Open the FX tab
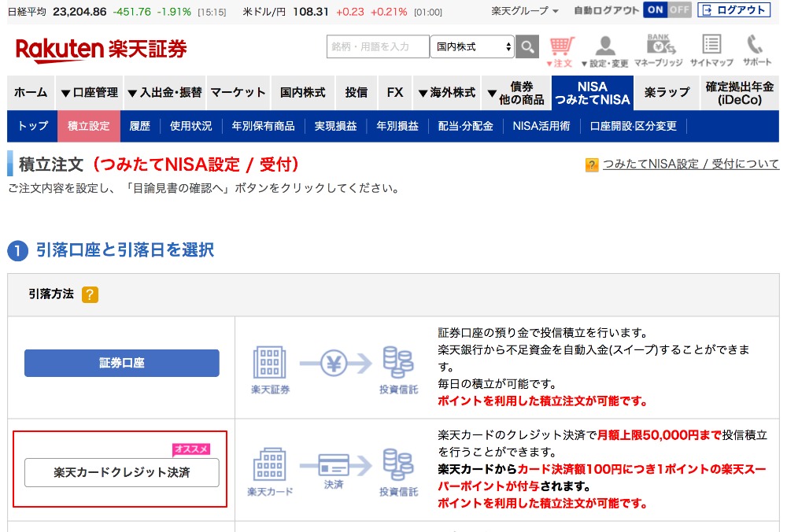The height and width of the screenshot is (532, 787). (x=395, y=93)
